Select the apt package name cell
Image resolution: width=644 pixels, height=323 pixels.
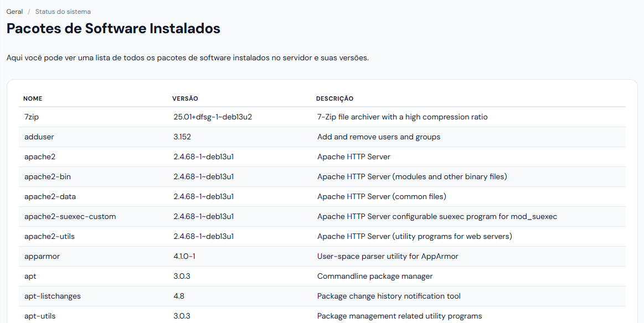pos(30,276)
